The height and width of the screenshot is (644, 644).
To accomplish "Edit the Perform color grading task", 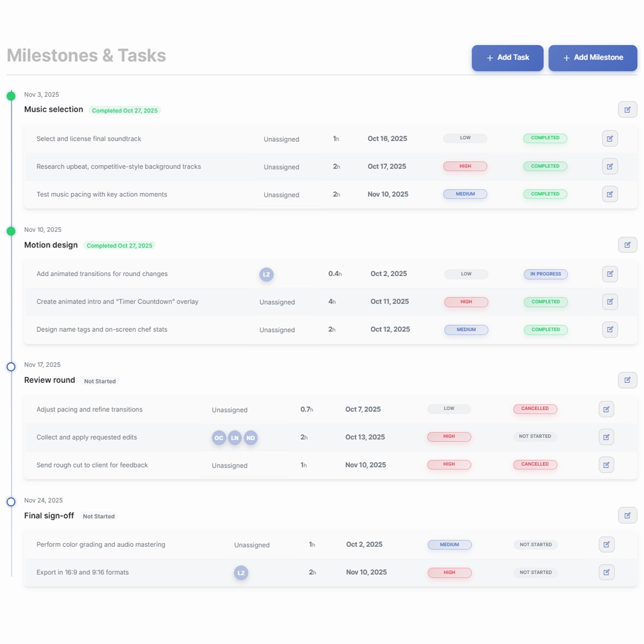I will point(606,544).
